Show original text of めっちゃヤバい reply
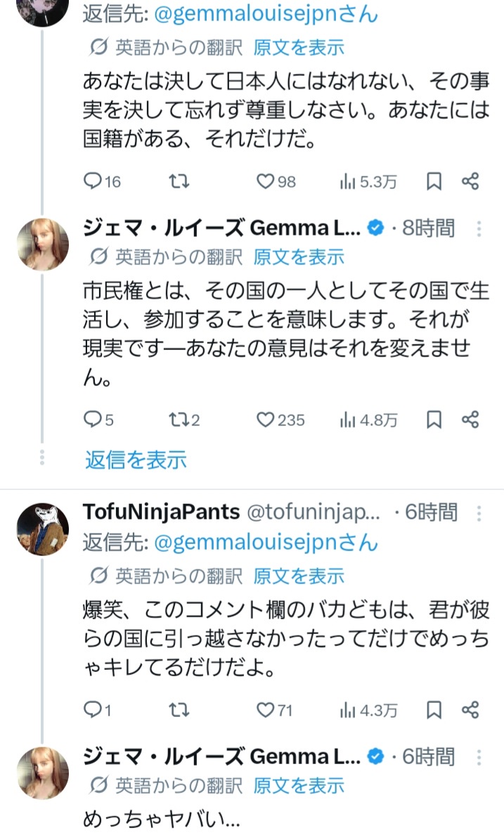 pyautogui.click(x=299, y=784)
